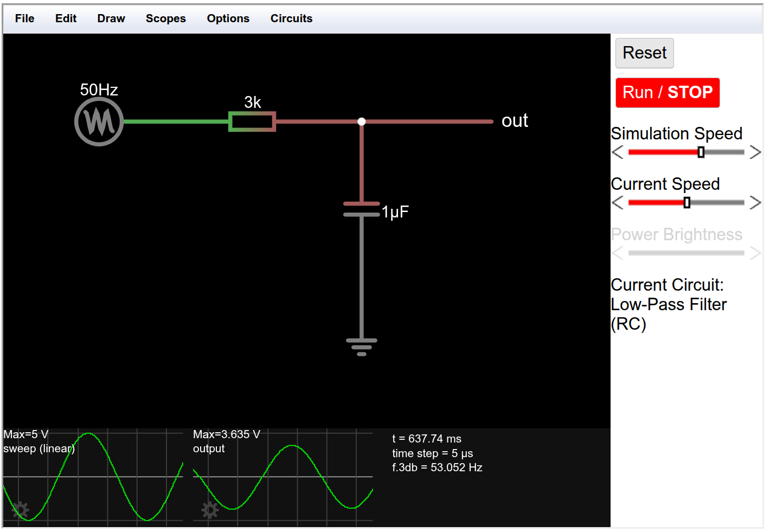This screenshot has height=532, width=770.
Task: Select the 3k resistor component
Action: click(x=252, y=121)
